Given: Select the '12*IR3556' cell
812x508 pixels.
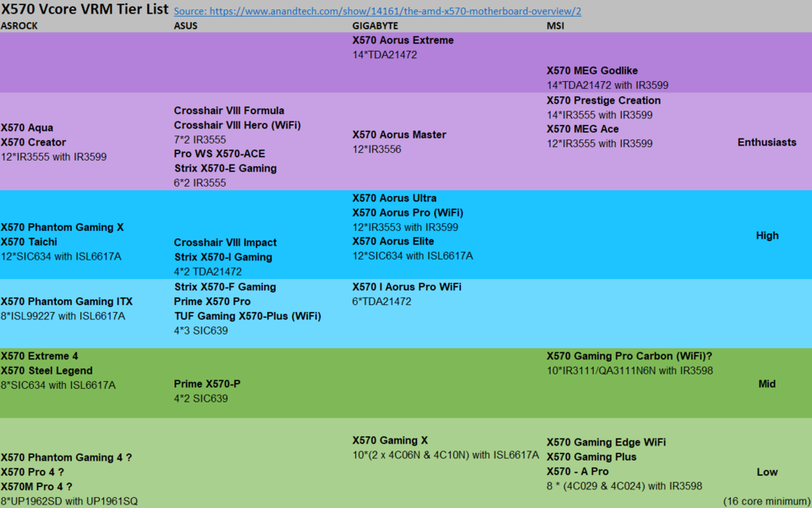Looking at the screenshot, I should pyautogui.click(x=376, y=150).
